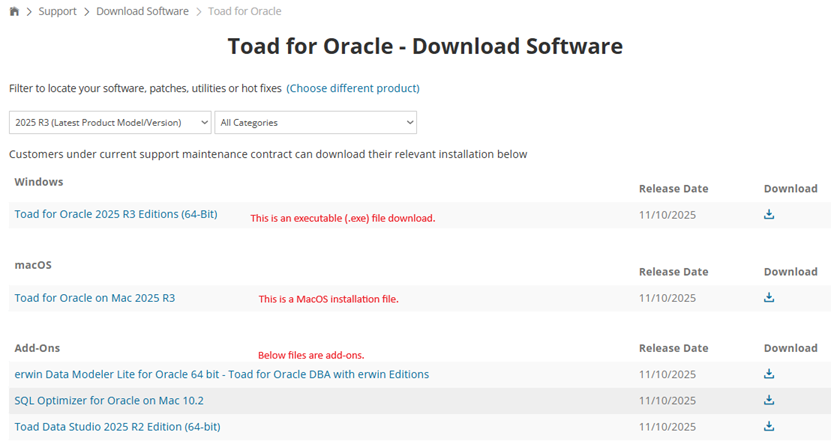Screen dimensions: 831x447
Task: Open Toad for Oracle on Mac 2025 R3 link
Action: click(95, 298)
